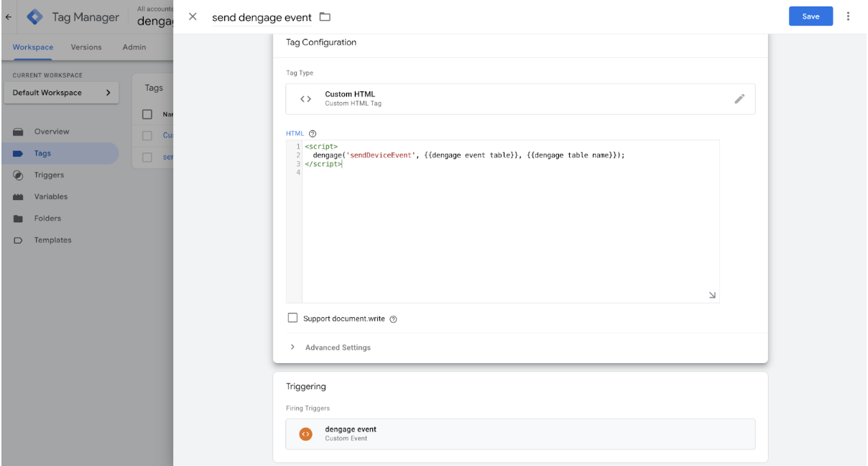Click the Tag Configuration heading
This screenshot has width=868, height=466.
pos(321,42)
